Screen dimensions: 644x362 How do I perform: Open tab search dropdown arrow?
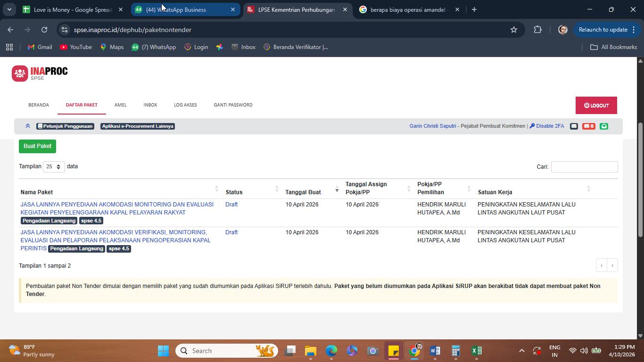tap(9, 9)
